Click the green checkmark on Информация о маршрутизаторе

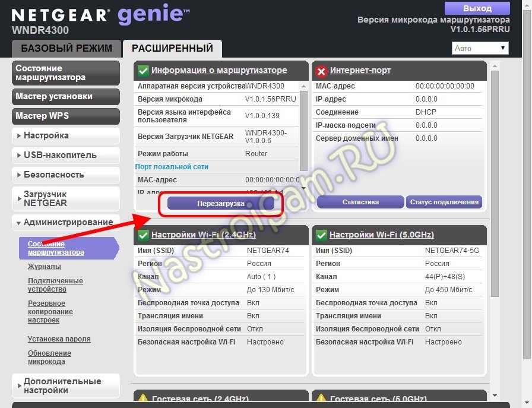click(142, 70)
